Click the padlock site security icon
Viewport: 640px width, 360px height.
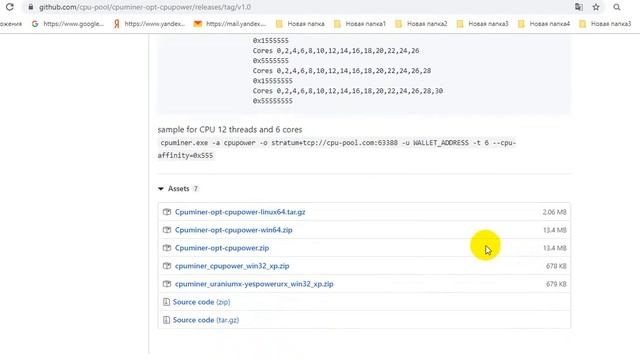[x=31, y=7]
